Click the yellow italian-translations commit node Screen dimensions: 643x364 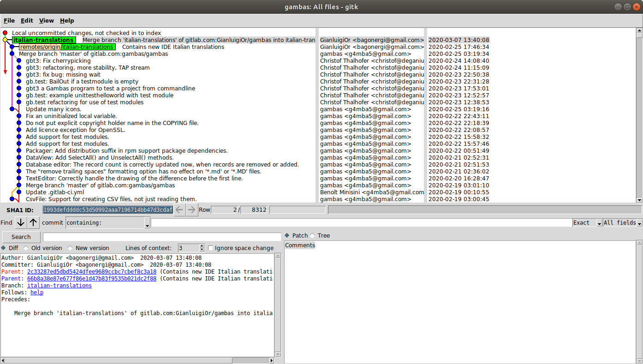[5, 40]
